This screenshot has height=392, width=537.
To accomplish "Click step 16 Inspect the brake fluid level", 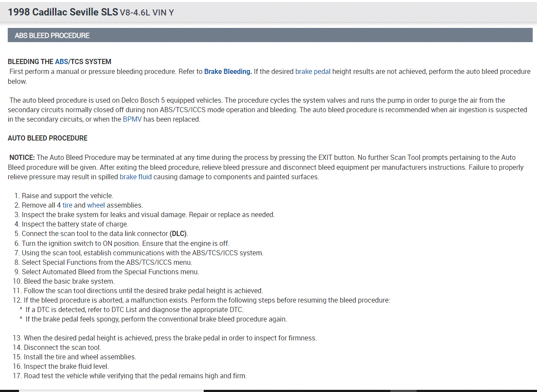I will point(66,366).
